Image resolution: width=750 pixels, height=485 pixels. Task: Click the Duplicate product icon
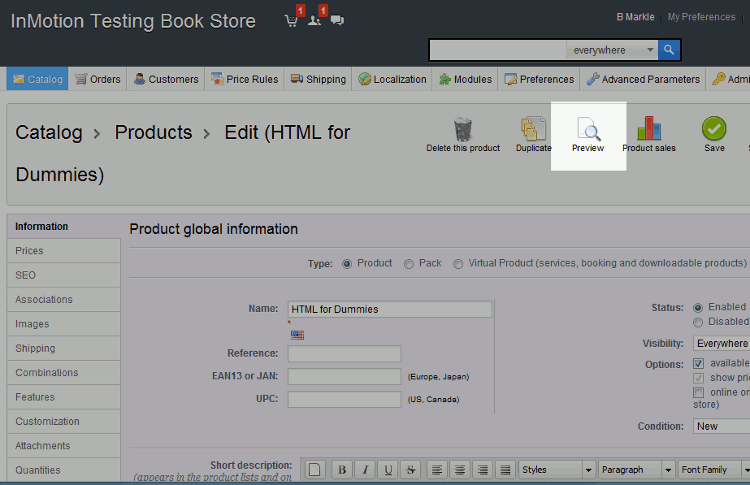(533, 130)
